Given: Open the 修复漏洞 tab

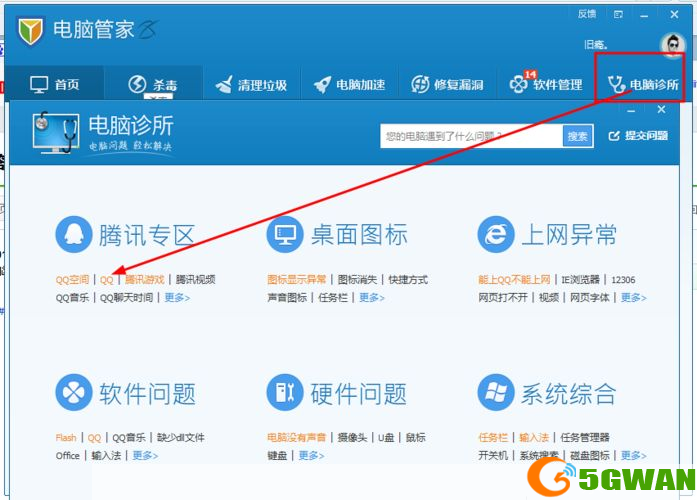Looking at the screenshot, I should click(x=447, y=84).
